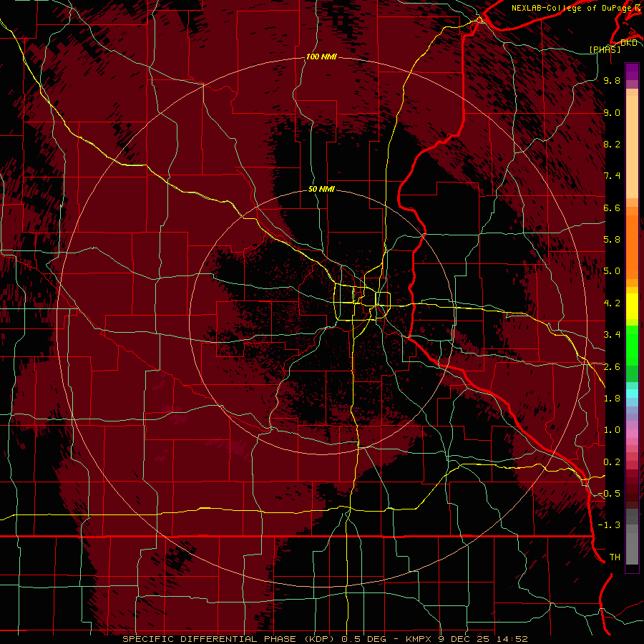Click the 9 DEC 25 date in the caption
The width and height of the screenshot is (644, 644).
464,639
